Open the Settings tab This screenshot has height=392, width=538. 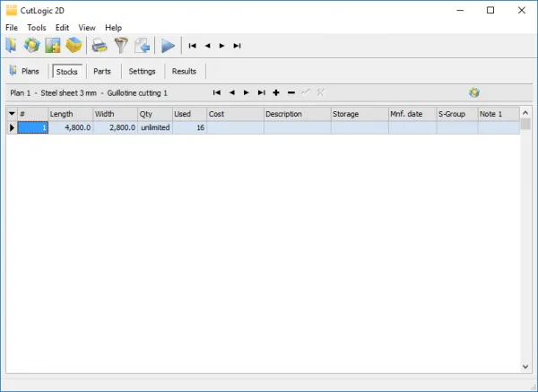pyautogui.click(x=142, y=71)
